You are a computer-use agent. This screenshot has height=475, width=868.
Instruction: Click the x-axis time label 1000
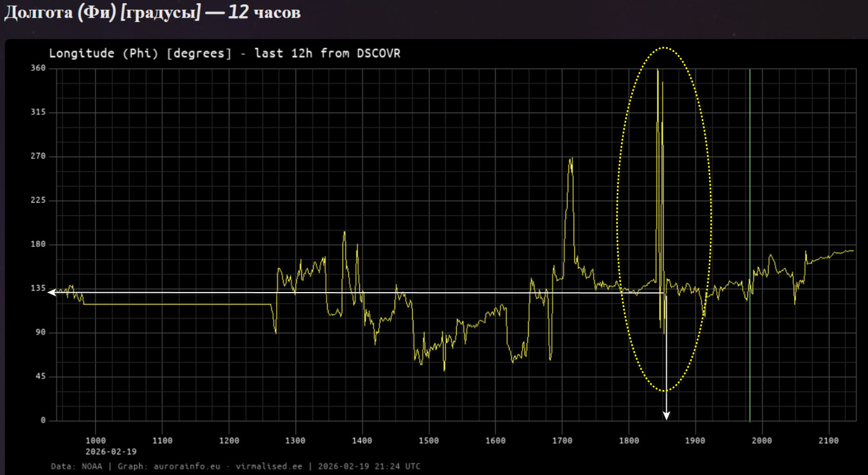tap(96, 441)
